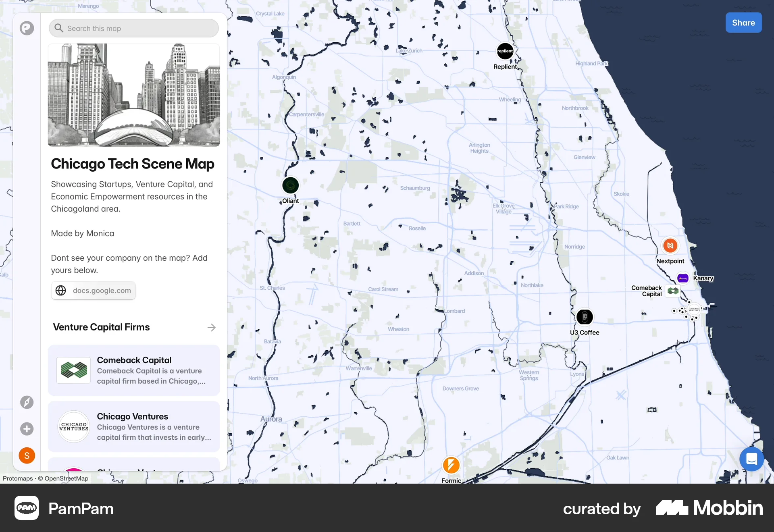This screenshot has width=774, height=532.
Task: Click the magnifier icon in the search bar
Action: pyautogui.click(x=58, y=28)
